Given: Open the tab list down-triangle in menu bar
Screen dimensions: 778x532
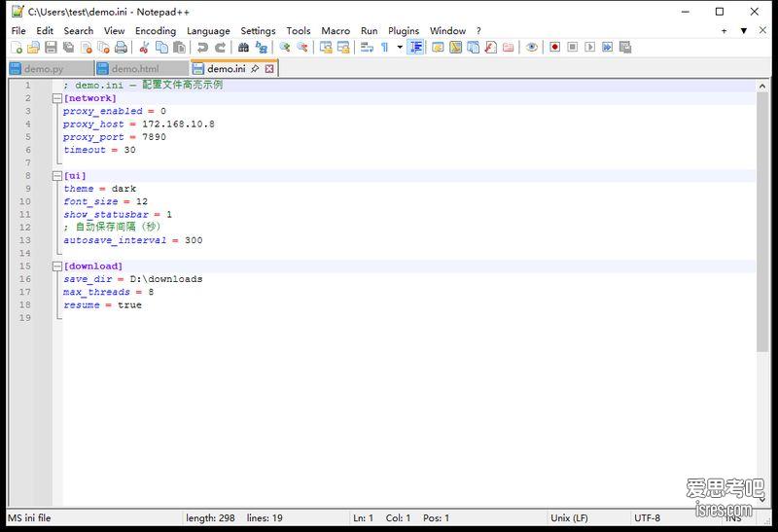Looking at the screenshot, I should coord(743,31).
